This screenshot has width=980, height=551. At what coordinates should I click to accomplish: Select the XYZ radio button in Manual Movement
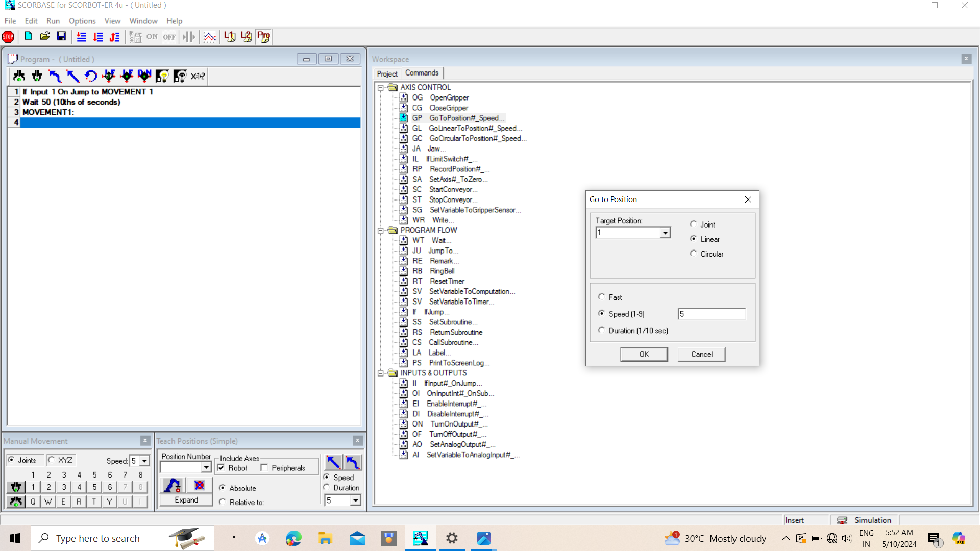click(52, 460)
